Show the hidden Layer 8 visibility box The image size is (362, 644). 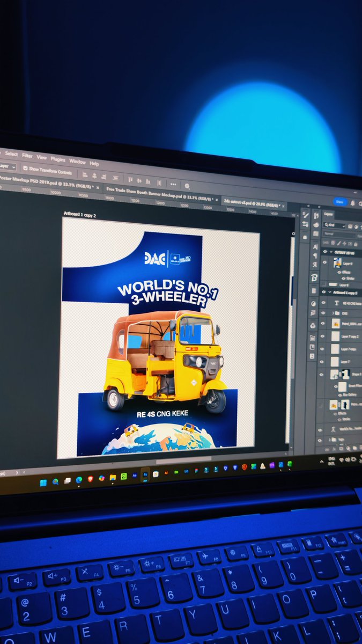(x=324, y=284)
